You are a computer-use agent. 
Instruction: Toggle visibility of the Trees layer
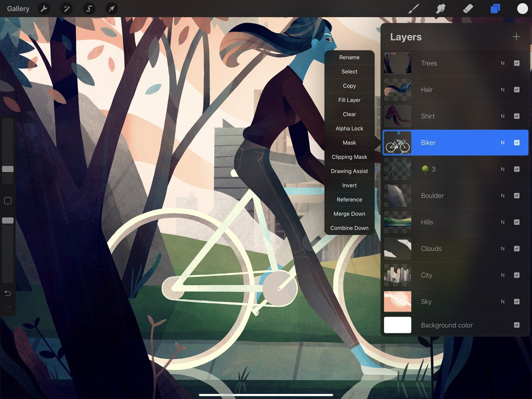pos(517,63)
